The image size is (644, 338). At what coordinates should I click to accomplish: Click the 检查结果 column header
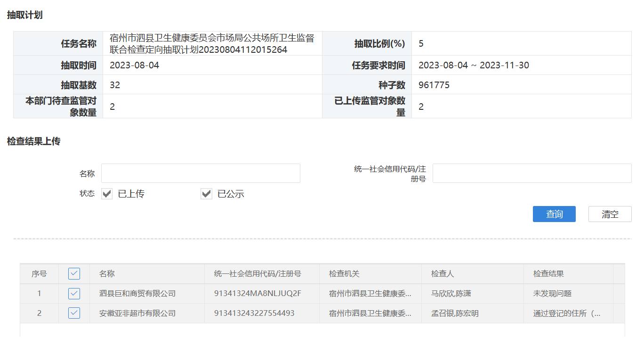coord(568,273)
